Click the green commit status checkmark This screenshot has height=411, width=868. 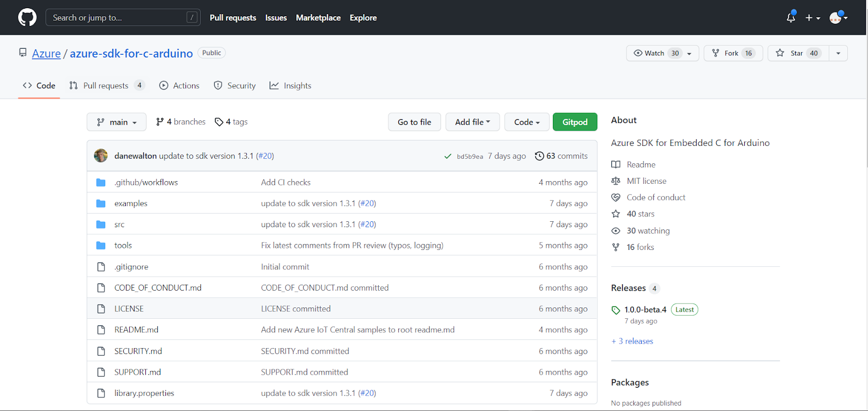coord(448,156)
